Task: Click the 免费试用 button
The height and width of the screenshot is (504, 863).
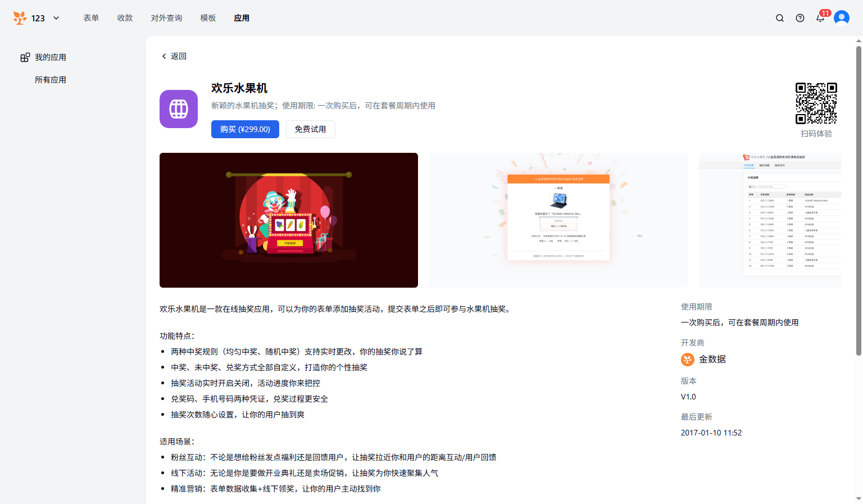Action: (x=310, y=129)
